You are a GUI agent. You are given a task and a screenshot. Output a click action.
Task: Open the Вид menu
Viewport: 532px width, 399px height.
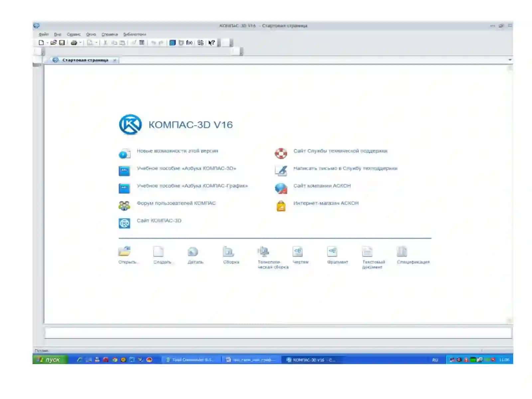click(x=58, y=34)
